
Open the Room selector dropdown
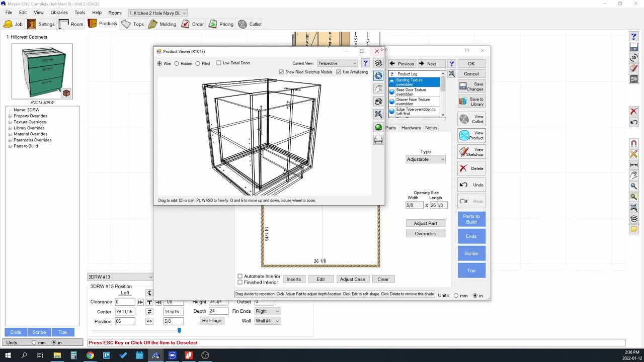coord(157,13)
